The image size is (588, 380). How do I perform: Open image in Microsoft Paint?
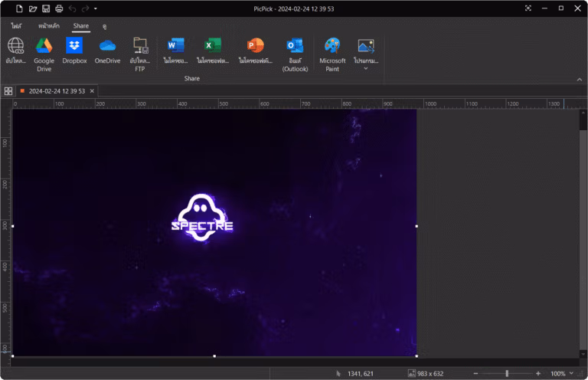(332, 54)
